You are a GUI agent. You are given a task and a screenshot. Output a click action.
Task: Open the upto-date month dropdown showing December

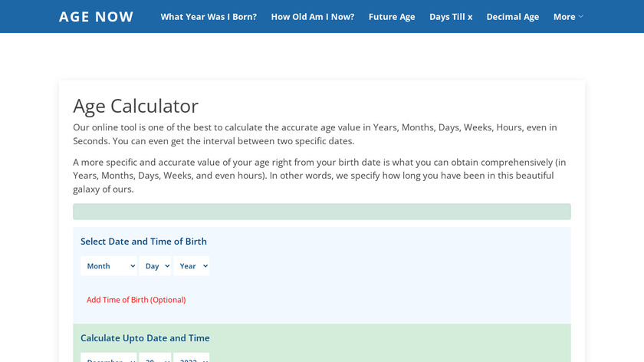pos(109,358)
